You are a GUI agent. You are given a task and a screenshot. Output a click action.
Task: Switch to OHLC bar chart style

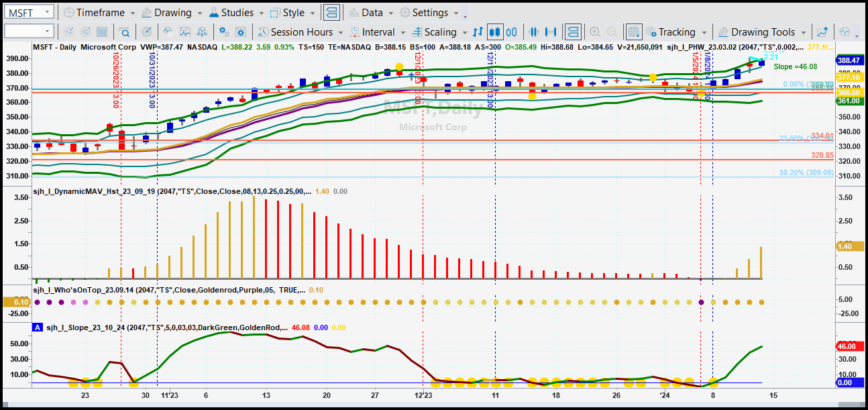[478, 32]
